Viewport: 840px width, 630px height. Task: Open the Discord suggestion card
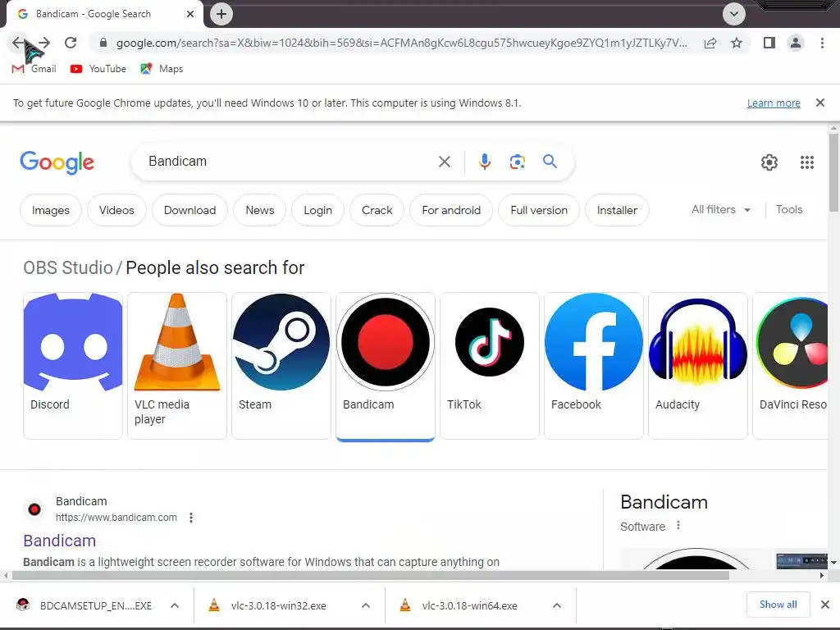click(x=73, y=365)
